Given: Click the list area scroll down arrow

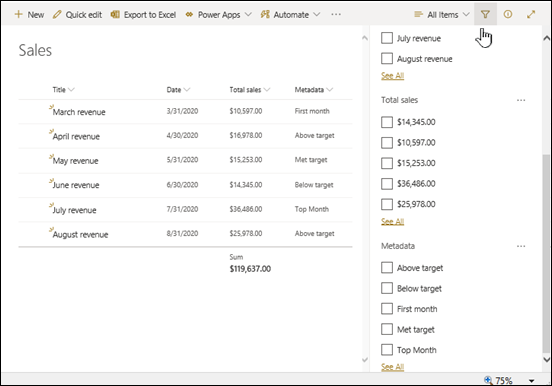Looking at the screenshot, I should [x=365, y=360].
